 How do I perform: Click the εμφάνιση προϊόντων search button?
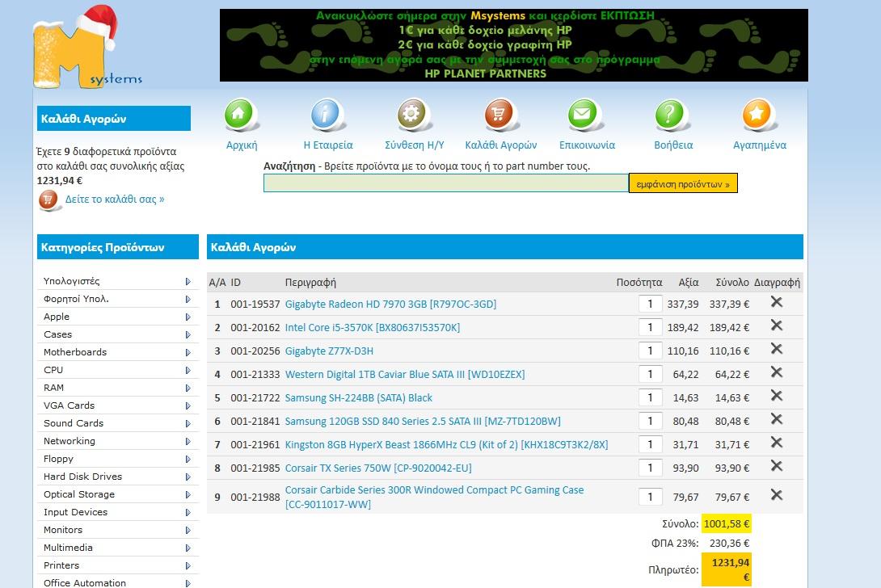683,183
